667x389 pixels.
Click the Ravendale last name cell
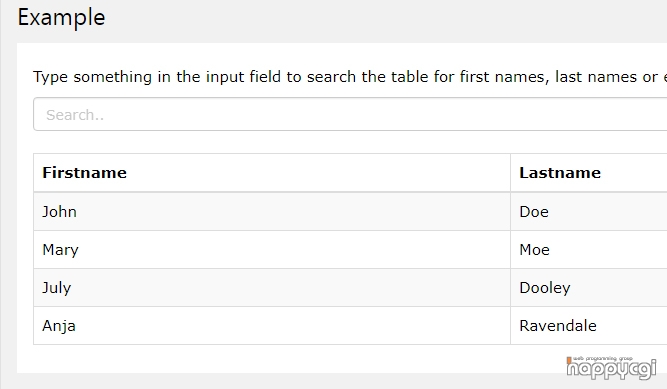(x=589, y=326)
